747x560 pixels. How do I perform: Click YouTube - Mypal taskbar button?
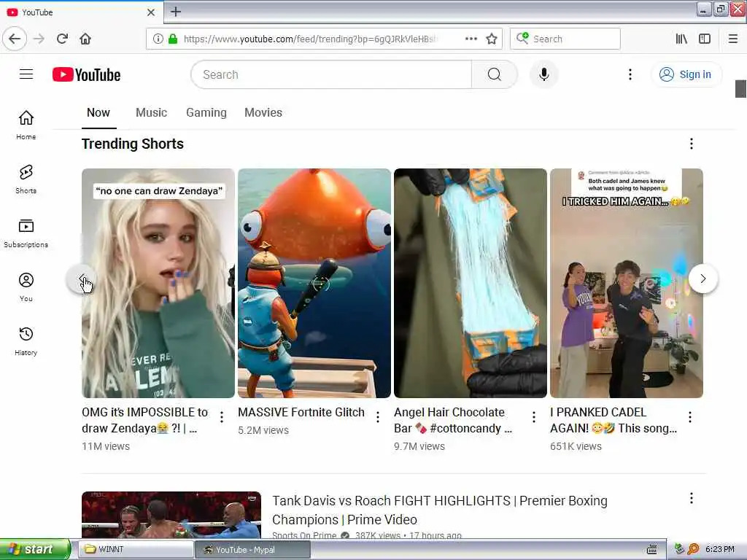click(252, 550)
